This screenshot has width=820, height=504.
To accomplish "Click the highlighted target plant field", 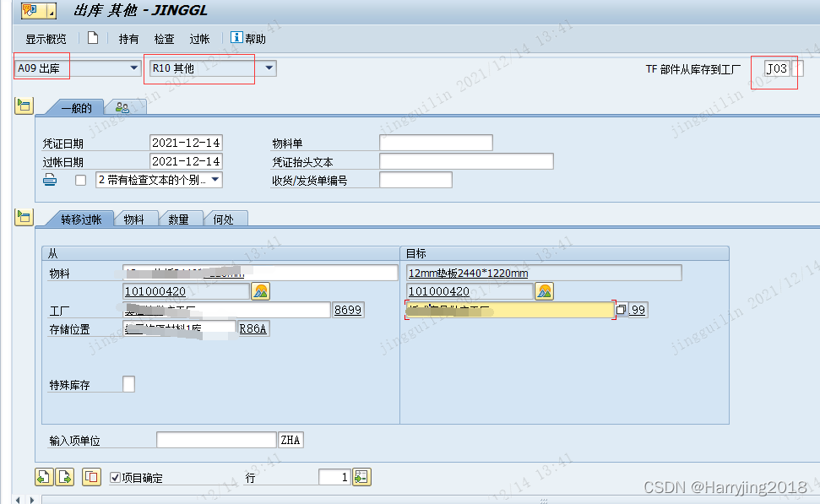I will point(510,310).
